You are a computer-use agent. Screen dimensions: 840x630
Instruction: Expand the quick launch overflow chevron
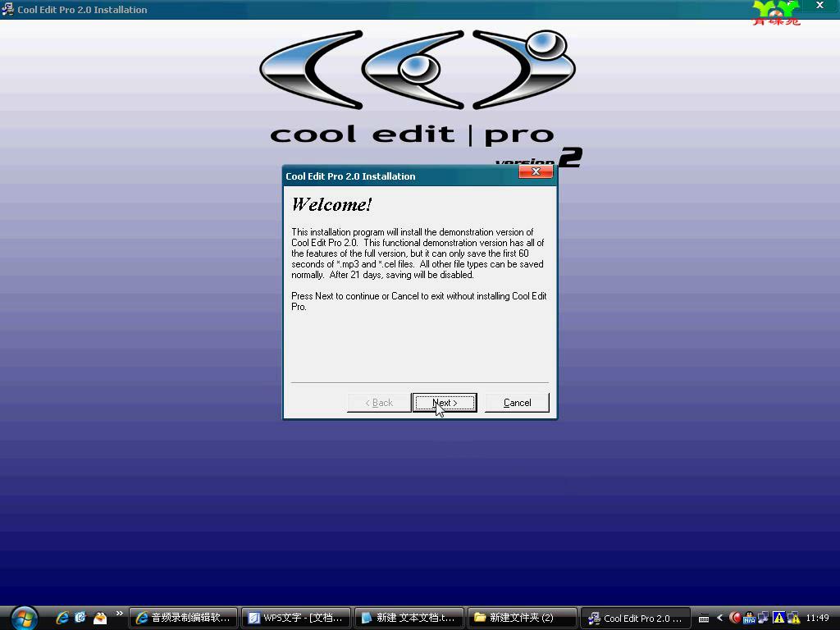tap(119, 614)
